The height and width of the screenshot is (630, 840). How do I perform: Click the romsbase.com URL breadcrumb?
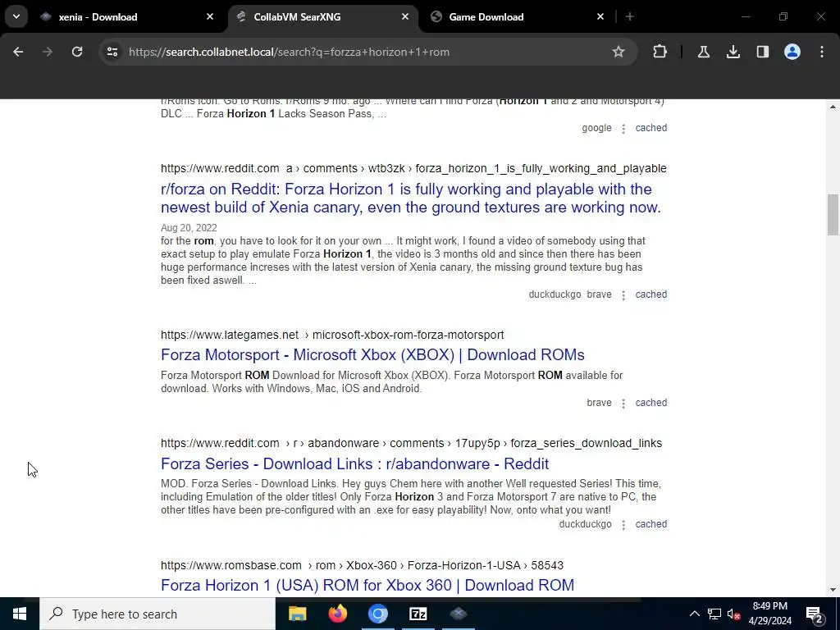click(x=362, y=565)
